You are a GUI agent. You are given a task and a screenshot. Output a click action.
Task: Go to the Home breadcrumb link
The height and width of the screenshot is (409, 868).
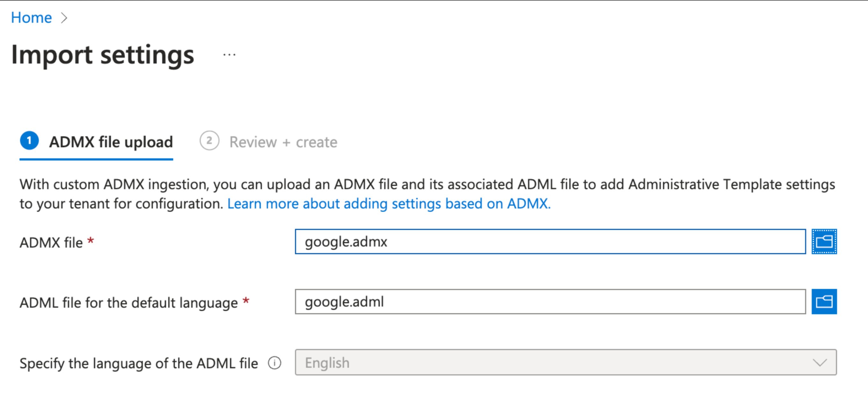[x=31, y=18]
